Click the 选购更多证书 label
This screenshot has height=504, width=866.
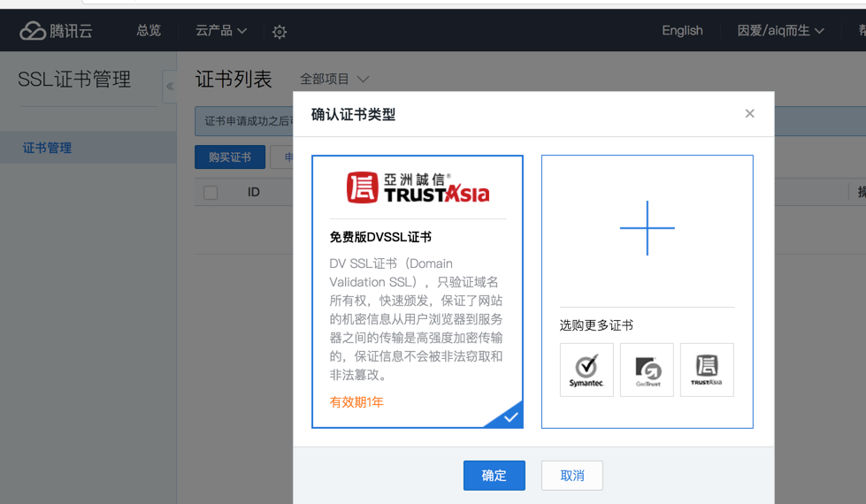(x=596, y=325)
